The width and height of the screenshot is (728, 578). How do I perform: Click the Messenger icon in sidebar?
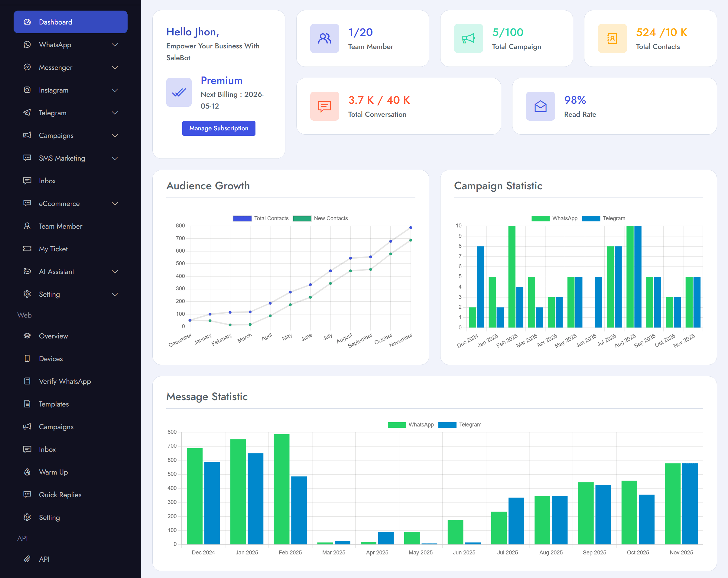click(x=27, y=67)
